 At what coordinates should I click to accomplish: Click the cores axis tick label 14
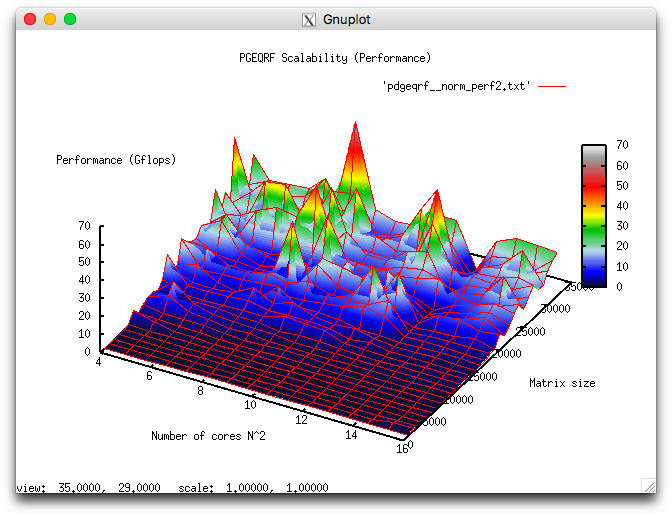(351, 435)
